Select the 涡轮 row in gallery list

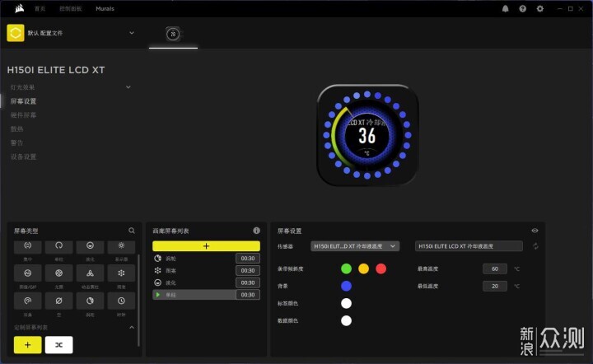[x=194, y=259]
